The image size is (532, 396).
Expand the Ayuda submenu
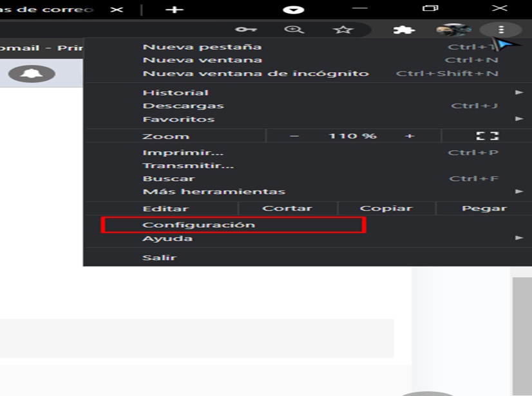(307, 238)
